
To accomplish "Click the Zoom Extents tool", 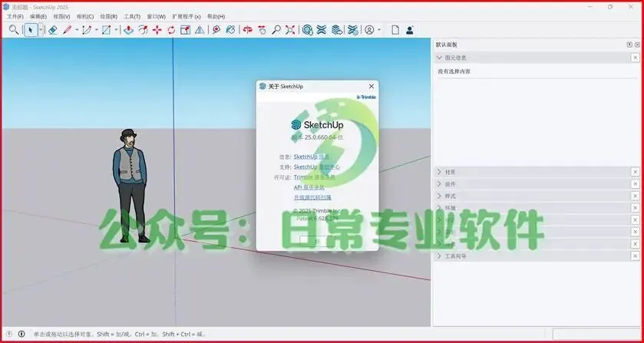I will pos(290,30).
